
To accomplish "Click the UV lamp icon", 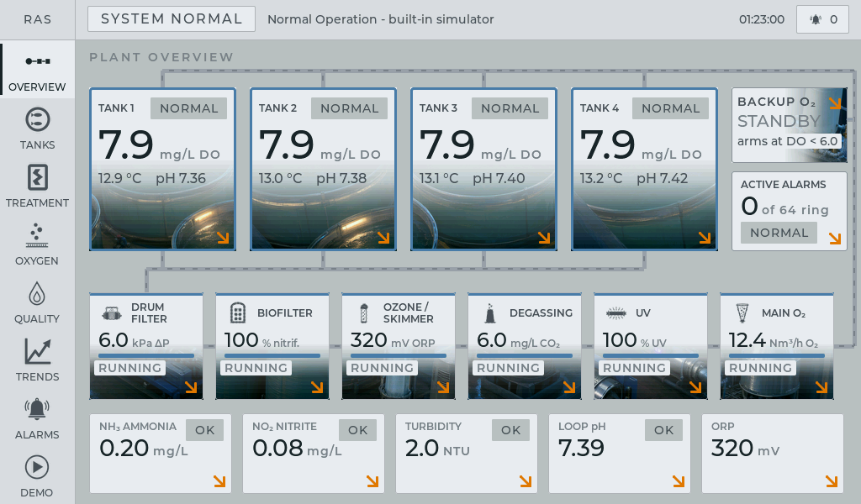I will coord(616,313).
